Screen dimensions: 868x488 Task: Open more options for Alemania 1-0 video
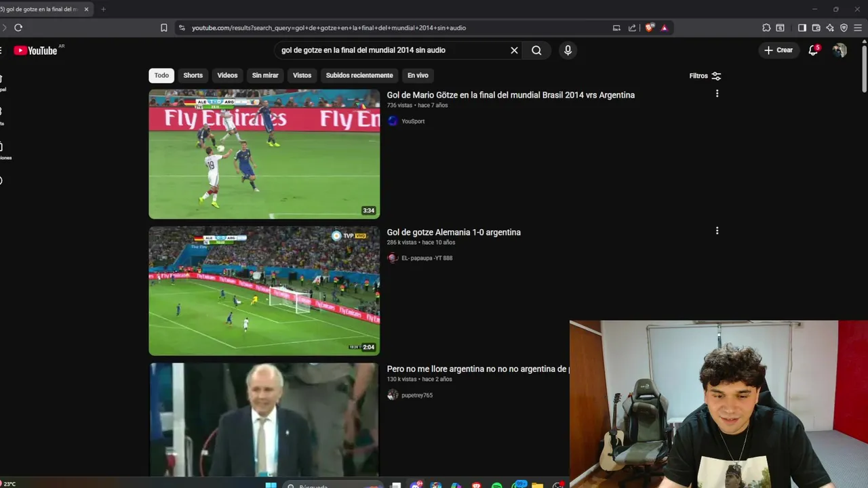(717, 230)
